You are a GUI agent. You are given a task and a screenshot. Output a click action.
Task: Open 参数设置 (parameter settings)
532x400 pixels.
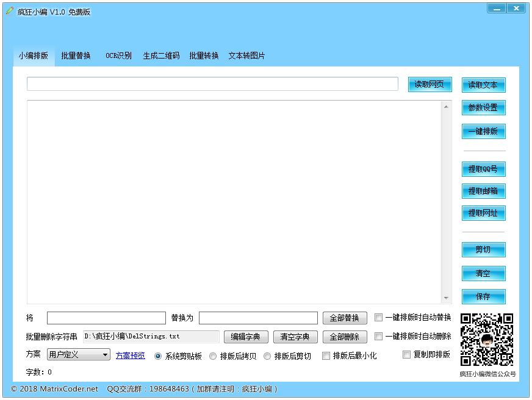(x=483, y=108)
